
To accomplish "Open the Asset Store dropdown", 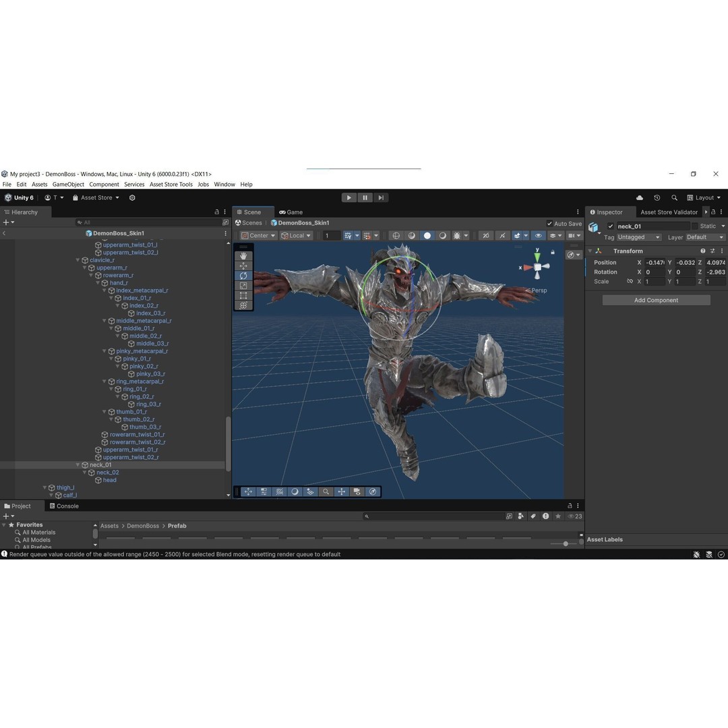I will point(96,198).
